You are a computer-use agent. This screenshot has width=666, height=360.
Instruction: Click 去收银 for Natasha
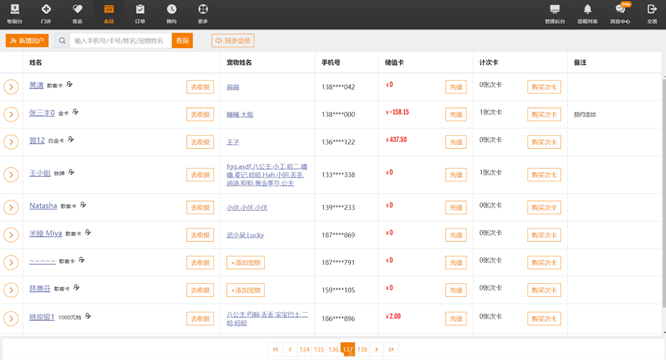tap(200, 207)
